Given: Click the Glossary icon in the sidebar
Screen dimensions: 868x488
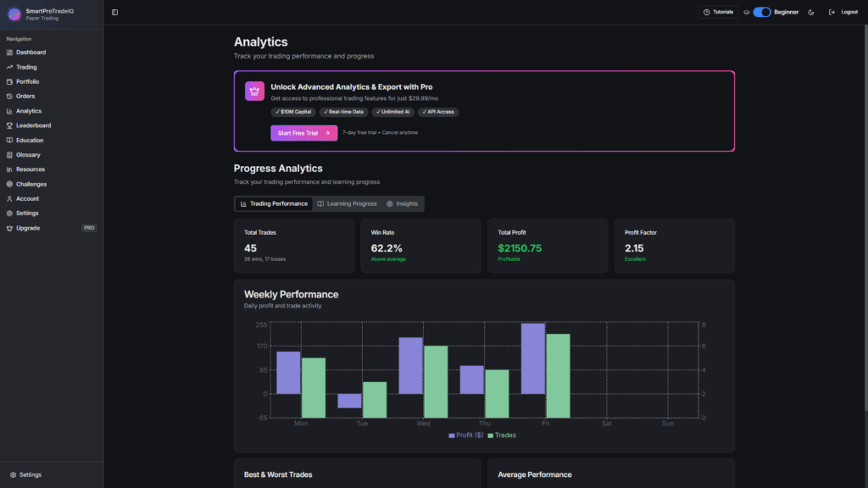Looking at the screenshot, I should coord(9,155).
